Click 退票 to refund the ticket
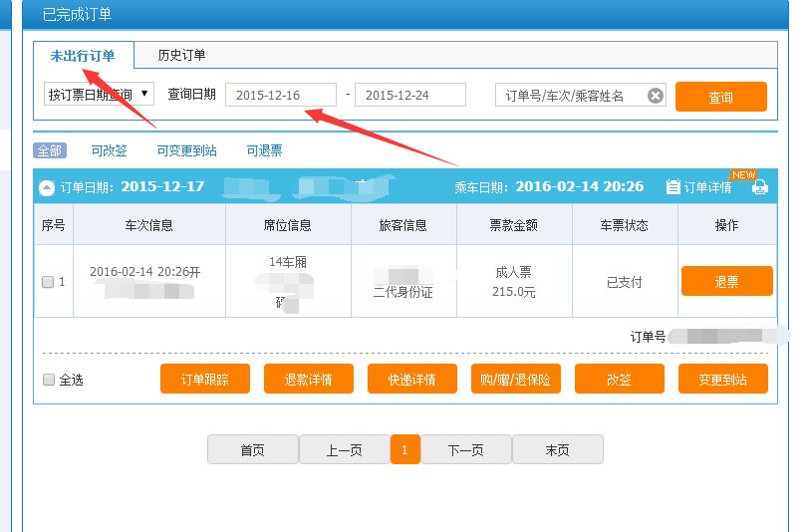 click(727, 281)
